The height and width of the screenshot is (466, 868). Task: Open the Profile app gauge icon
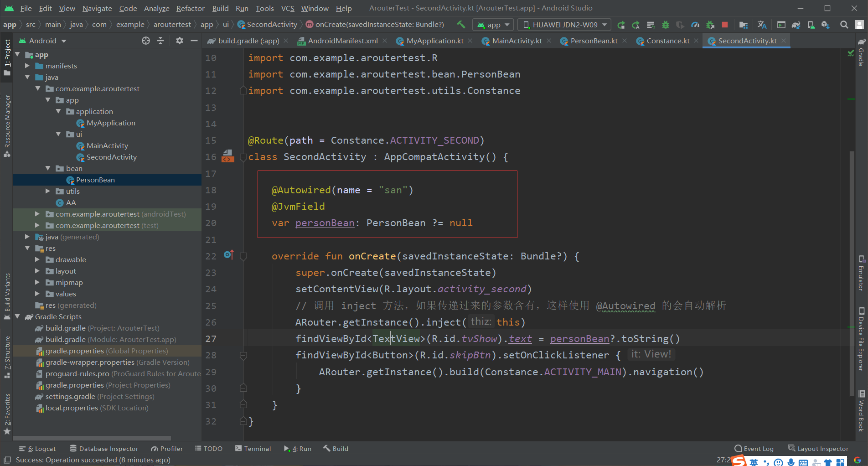click(695, 25)
